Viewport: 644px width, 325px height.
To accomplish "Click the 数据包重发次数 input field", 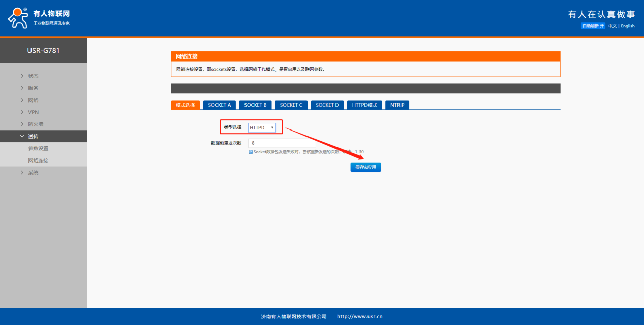I will pyautogui.click(x=282, y=143).
